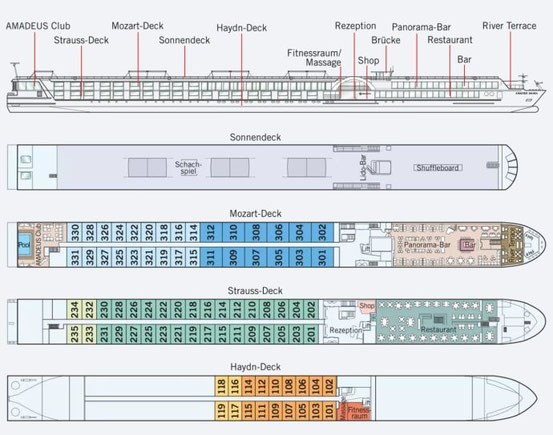Click the Lido-Bar on the Sonnendeck
This screenshot has width=553, height=435.
pyautogui.click(x=363, y=168)
